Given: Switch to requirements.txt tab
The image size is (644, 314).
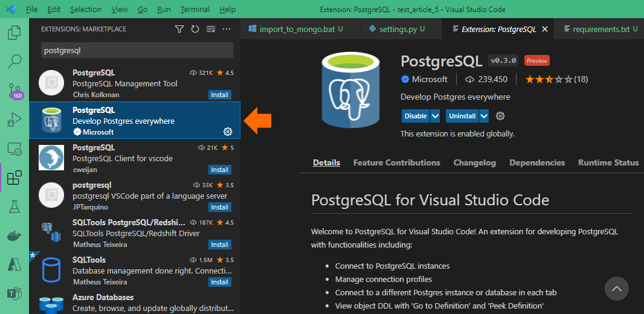Looking at the screenshot, I should (x=599, y=29).
